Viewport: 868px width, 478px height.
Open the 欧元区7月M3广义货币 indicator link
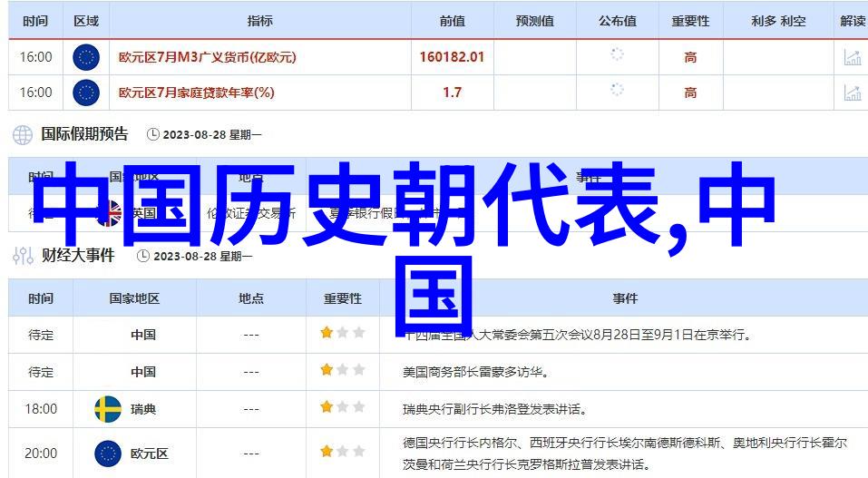click(x=207, y=57)
